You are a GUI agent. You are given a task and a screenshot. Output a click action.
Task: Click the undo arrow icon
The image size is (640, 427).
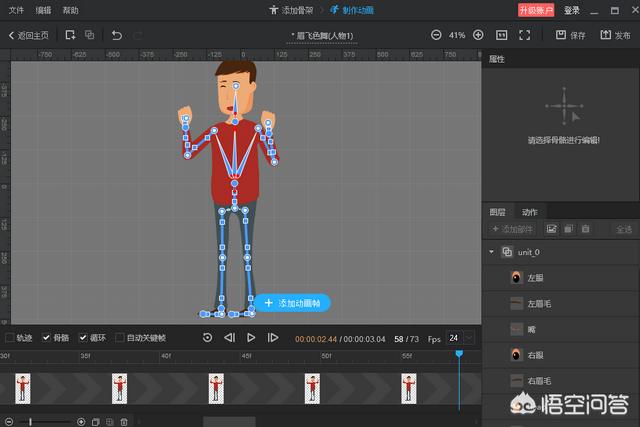coord(117,35)
